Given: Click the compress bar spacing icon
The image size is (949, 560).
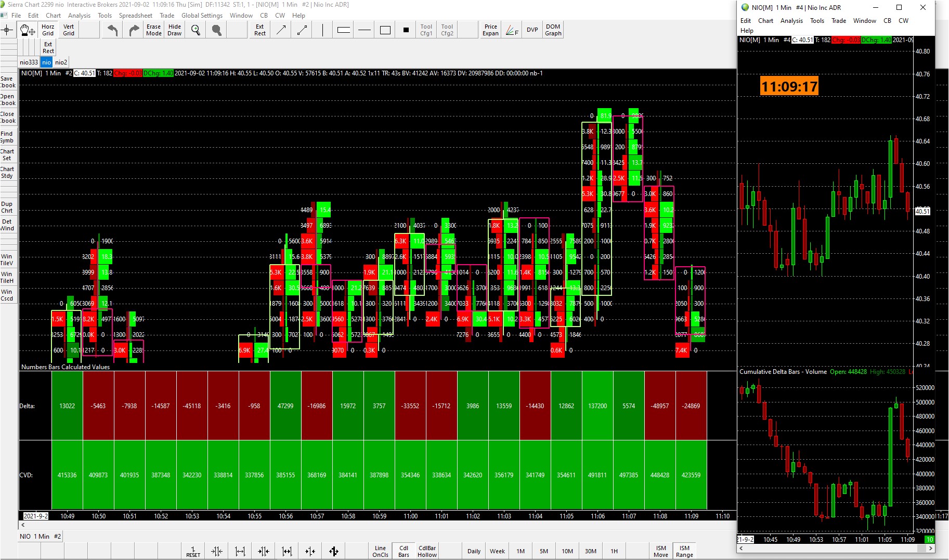Looking at the screenshot, I should [217, 551].
